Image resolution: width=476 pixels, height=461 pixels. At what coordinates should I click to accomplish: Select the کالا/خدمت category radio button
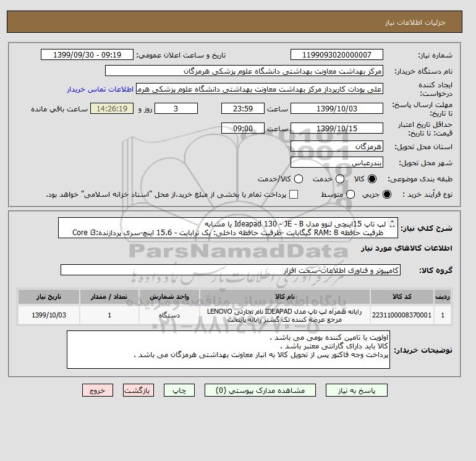tap(299, 179)
